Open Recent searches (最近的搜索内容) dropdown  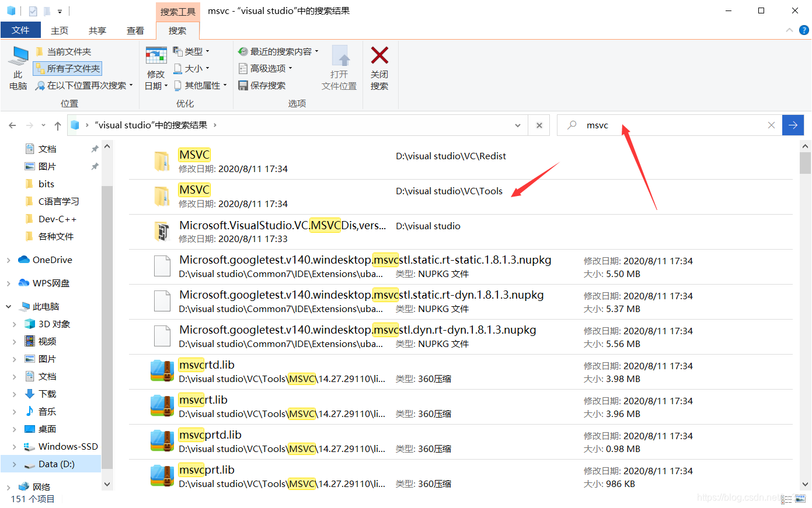click(x=278, y=52)
